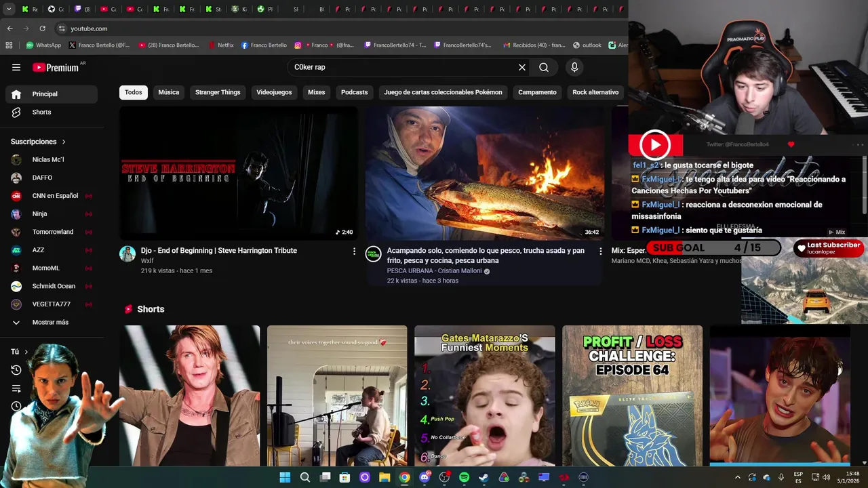Open the Niclas Mc'l subscription
This screenshot has width=868, height=488.
52,159
